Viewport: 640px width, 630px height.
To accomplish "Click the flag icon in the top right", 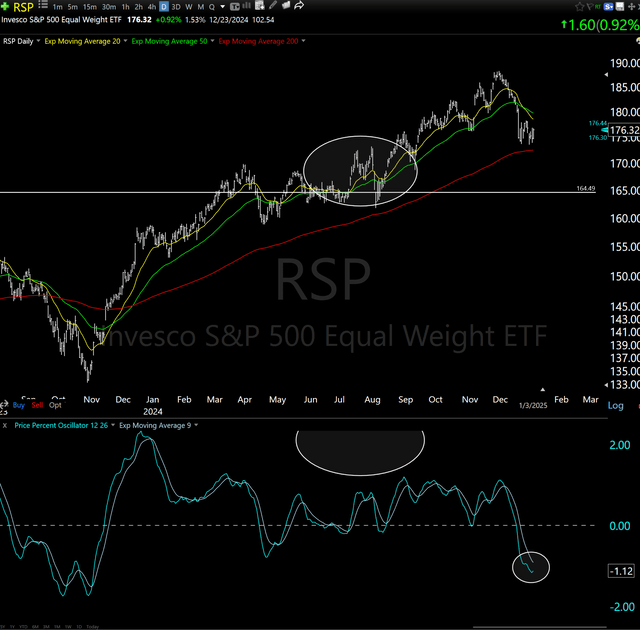I will [589, 7].
